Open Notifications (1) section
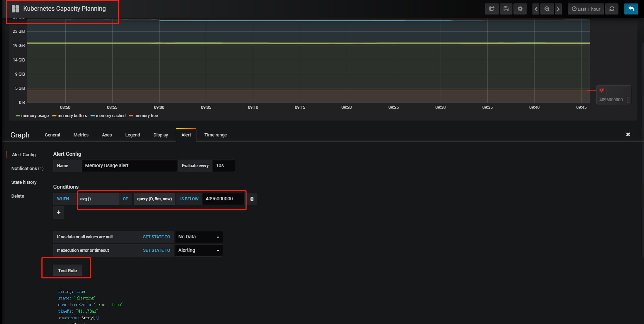 click(27, 169)
